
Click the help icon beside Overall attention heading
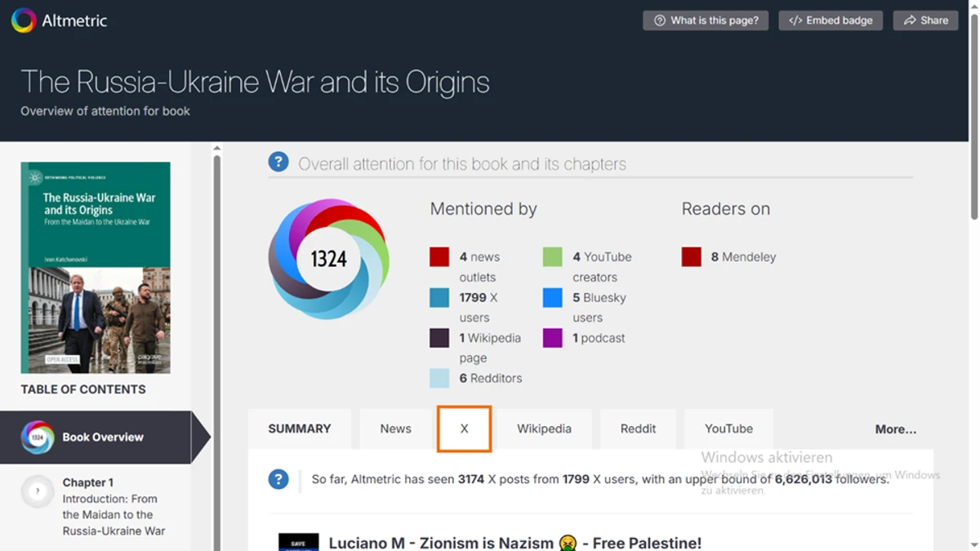pos(278,162)
